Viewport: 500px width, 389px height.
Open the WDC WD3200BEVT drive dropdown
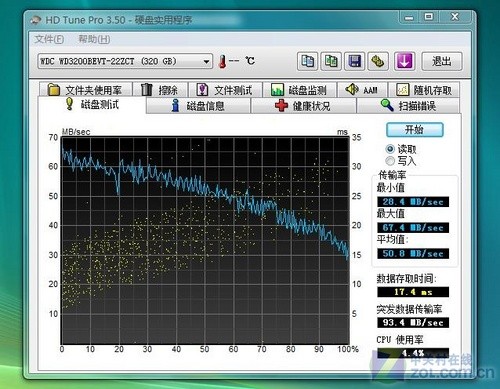point(125,61)
